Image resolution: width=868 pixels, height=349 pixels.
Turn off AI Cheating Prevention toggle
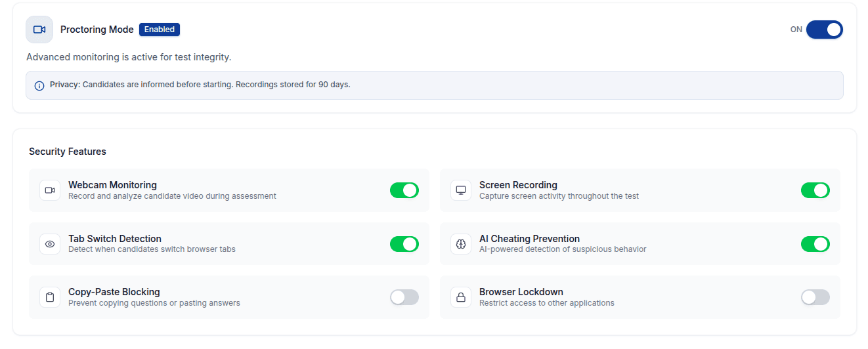tap(815, 244)
